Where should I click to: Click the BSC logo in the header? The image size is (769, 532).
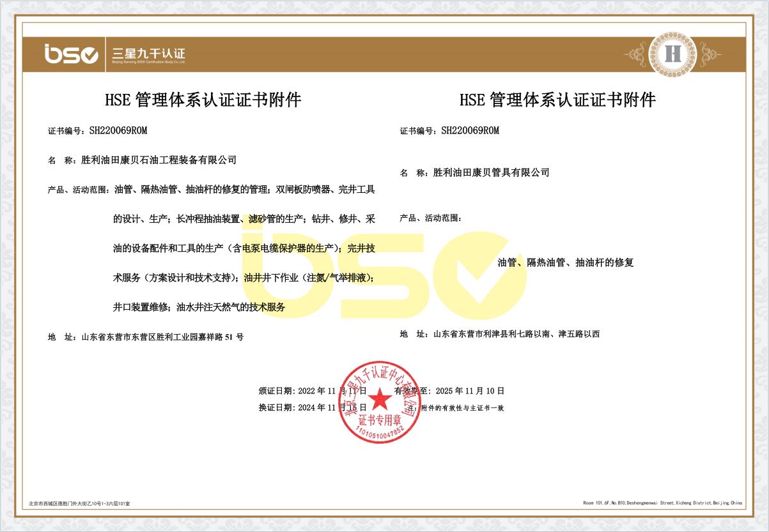(72, 54)
